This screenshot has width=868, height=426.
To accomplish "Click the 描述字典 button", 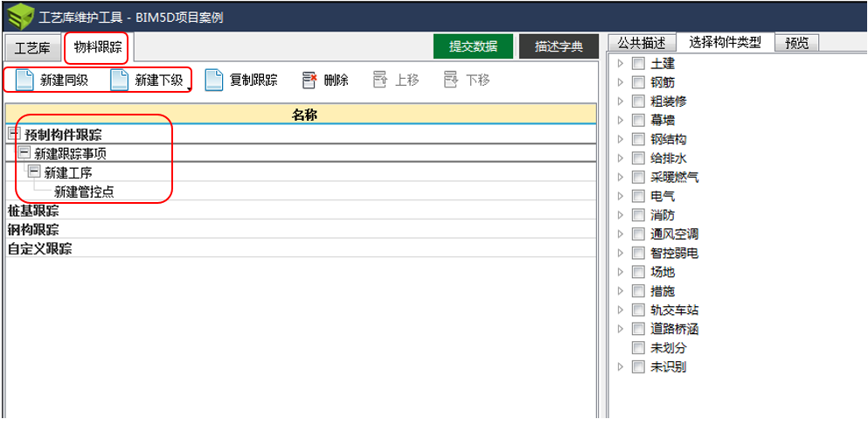I will pyautogui.click(x=559, y=46).
